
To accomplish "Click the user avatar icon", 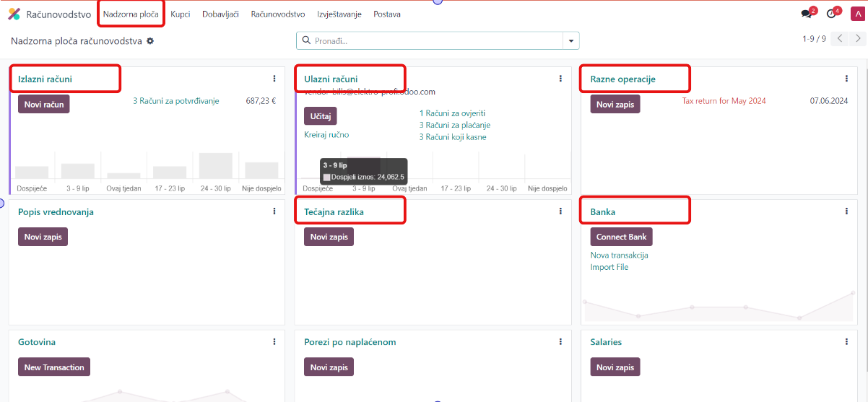I will [857, 14].
